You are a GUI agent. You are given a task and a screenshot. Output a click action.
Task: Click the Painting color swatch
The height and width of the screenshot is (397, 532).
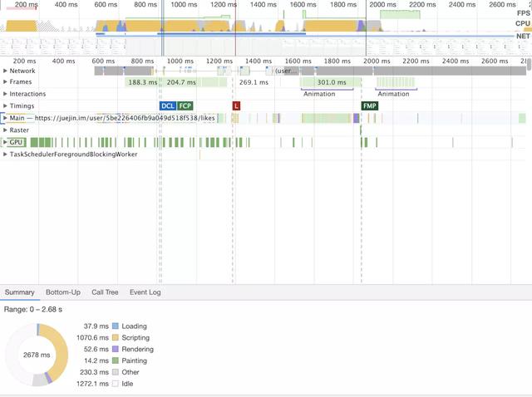116,360
